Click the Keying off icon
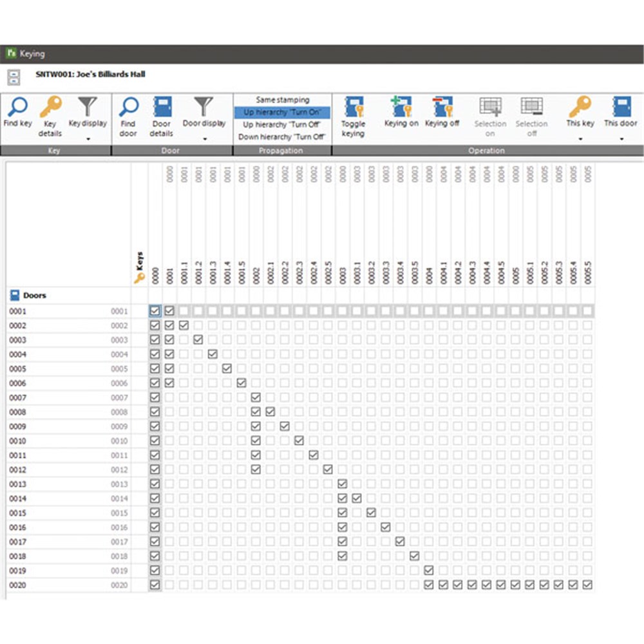The width and height of the screenshot is (644, 644). click(442, 107)
